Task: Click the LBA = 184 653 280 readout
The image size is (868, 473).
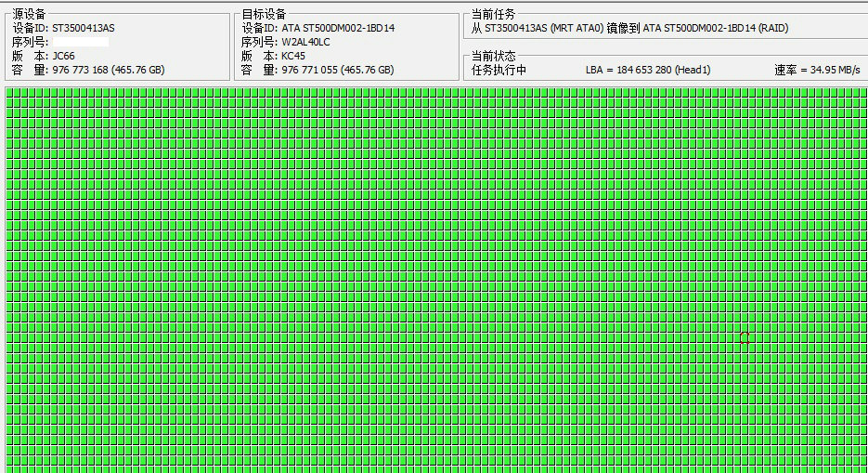Action: coord(648,70)
